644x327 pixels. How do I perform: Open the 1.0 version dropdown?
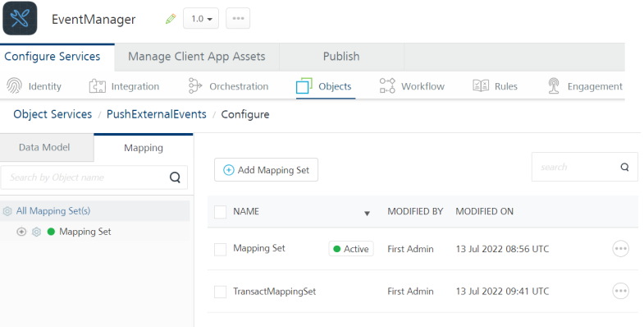201,19
